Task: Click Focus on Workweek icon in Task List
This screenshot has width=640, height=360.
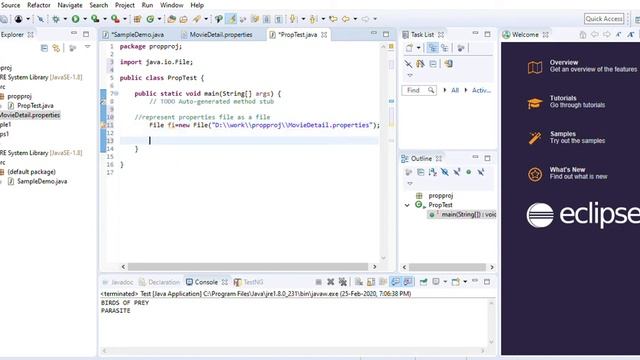Action: tap(461, 48)
